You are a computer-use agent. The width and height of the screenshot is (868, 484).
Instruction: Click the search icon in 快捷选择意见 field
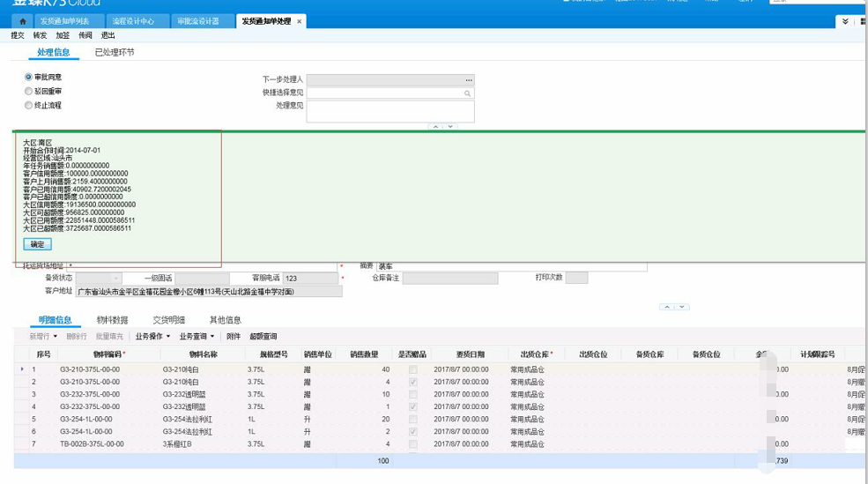click(468, 93)
